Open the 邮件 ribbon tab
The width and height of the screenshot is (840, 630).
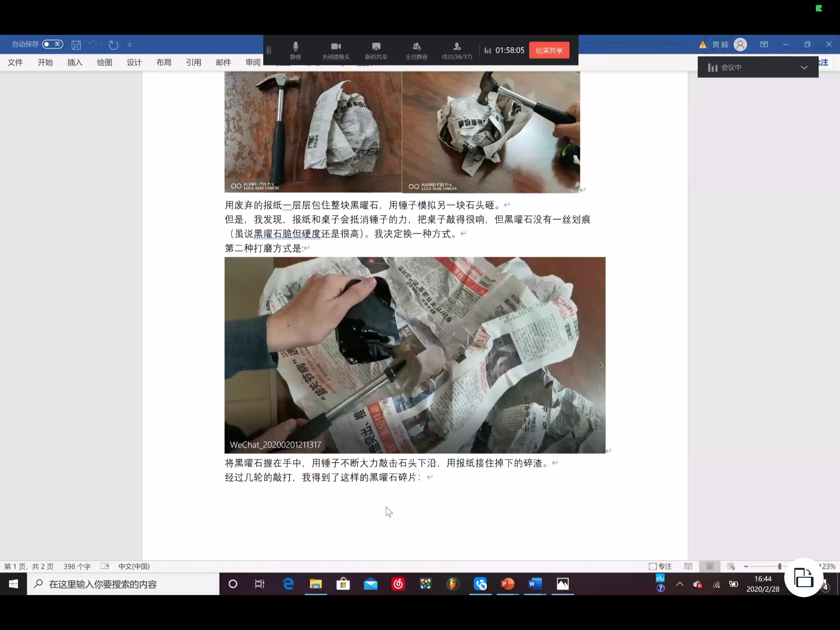click(x=223, y=62)
